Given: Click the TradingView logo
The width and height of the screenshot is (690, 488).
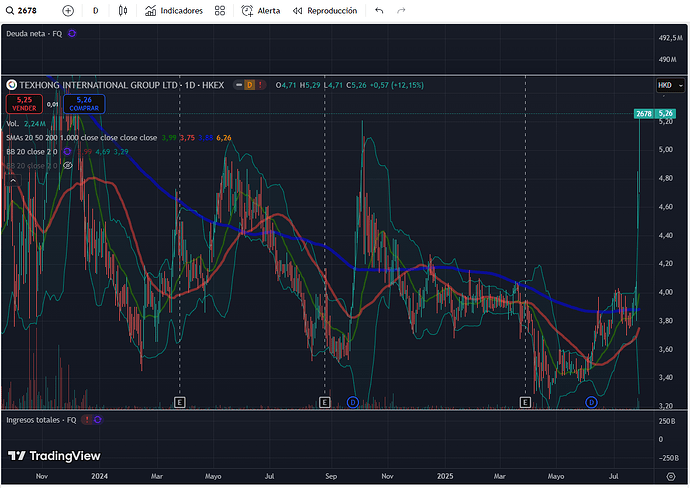Looking at the screenshot, I should [x=45, y=455].
